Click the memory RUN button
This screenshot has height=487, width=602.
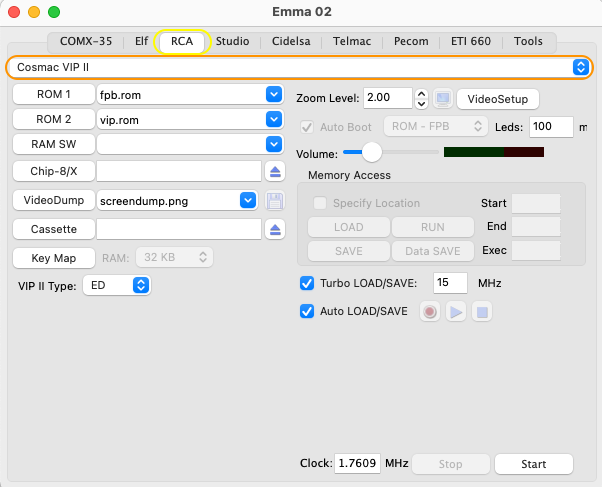[433, 227]
